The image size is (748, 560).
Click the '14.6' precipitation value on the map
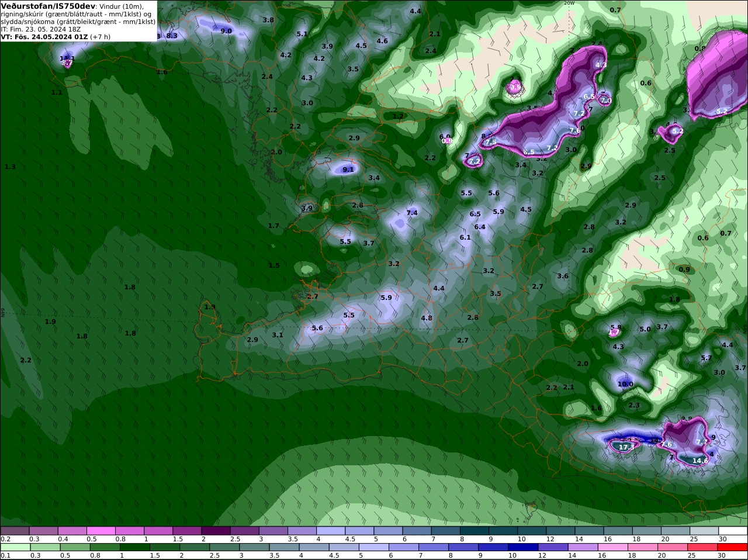(700, 461)
